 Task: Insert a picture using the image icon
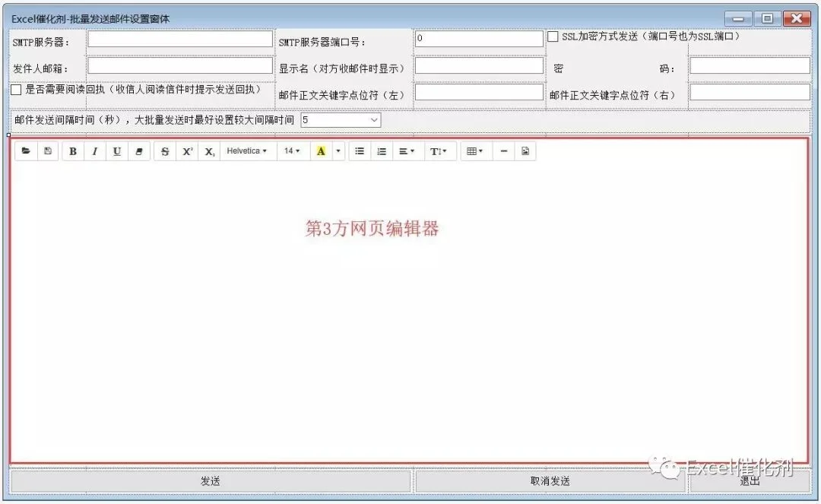click(525, 151)
